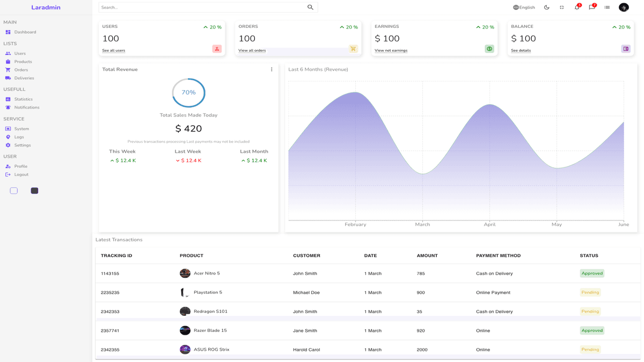Viewport: 644px width, 362px height.
Task: Focus the Search input field
Action: (x=201, y=8)
